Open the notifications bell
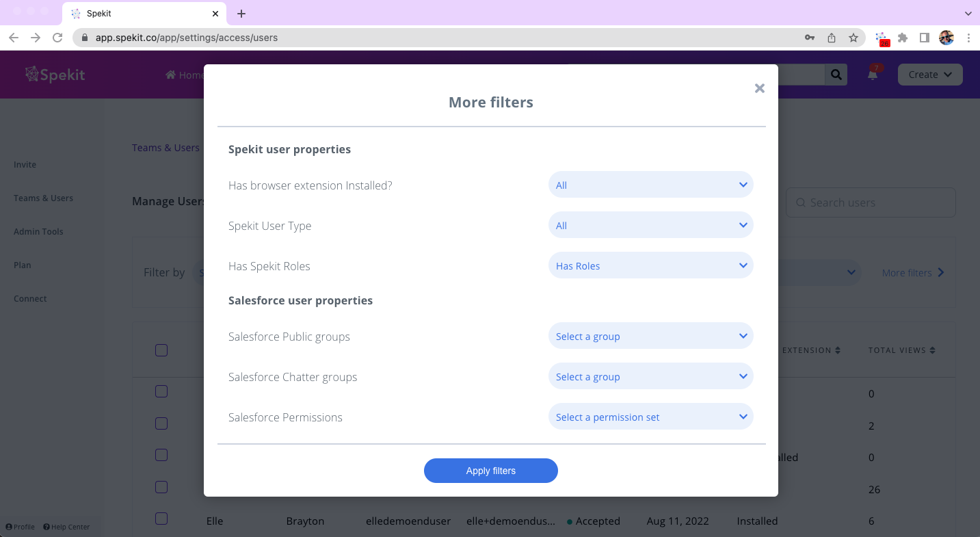Image resolution: width=980 pixels, height=537 pixels. [873, 75]
